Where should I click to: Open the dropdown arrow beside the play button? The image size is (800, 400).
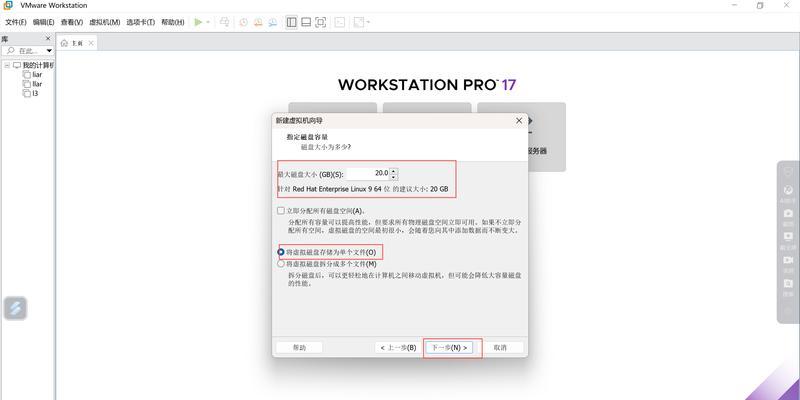[208, 22]
